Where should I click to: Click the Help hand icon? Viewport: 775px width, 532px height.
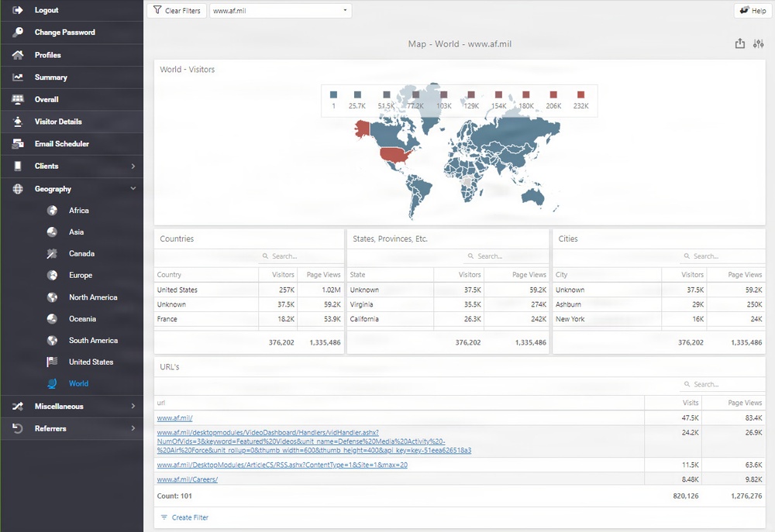pyautogui.click(x=744, y=10)
